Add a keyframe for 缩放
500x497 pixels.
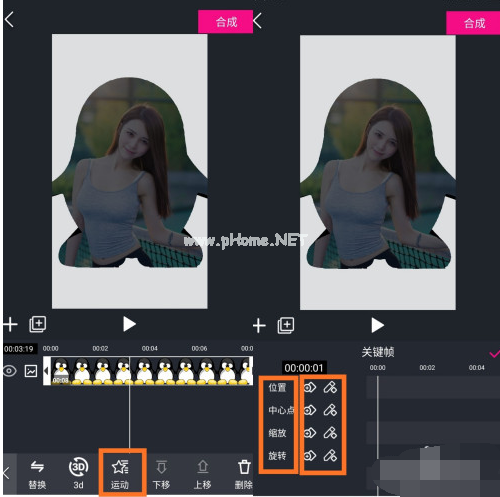pos(310,433)
